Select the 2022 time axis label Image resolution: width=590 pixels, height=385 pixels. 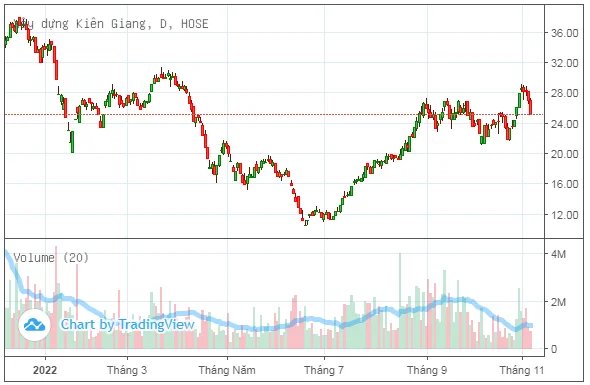45,370
